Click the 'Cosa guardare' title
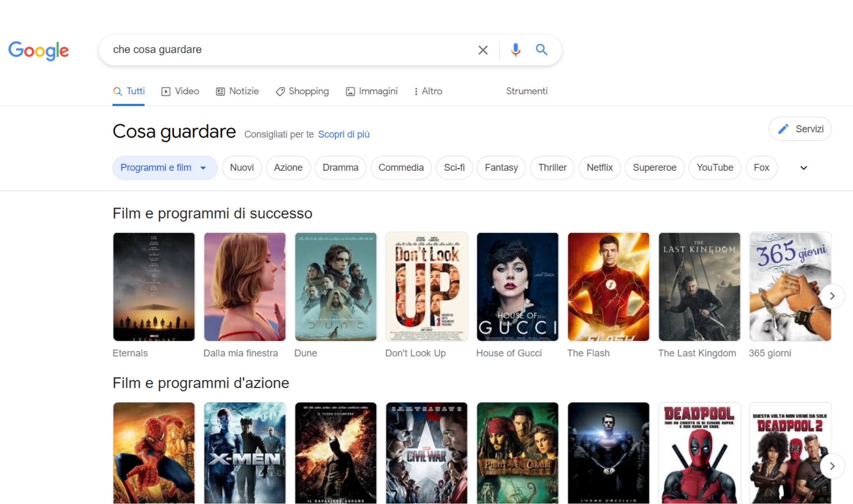Screen dimensions: 853x504 174,132
